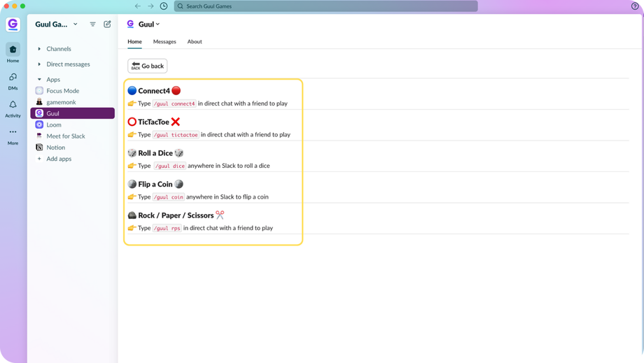
Task: Expand the Direct messages section
Action: tap(40, 64)
